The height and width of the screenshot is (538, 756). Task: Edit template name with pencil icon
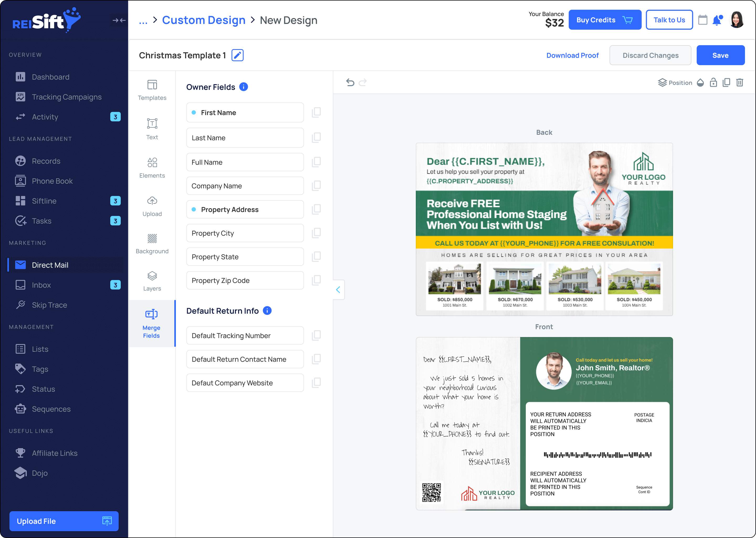point(237,55)
